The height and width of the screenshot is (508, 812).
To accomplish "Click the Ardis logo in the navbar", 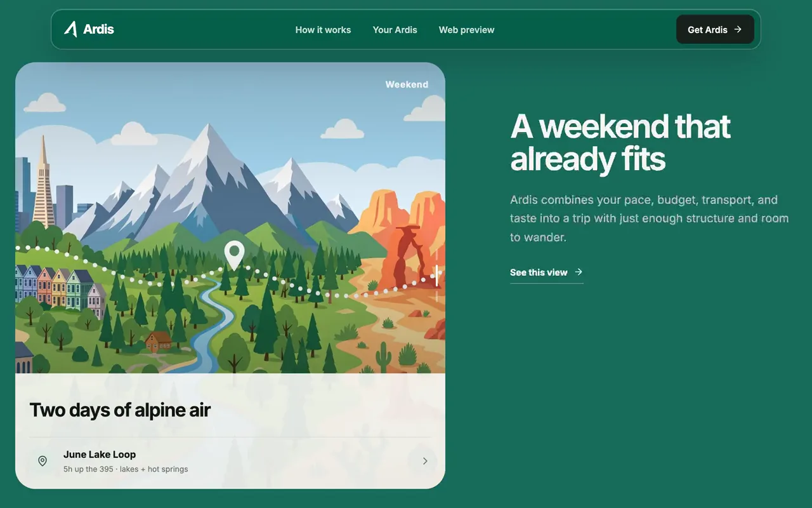I will click(89, 29).
